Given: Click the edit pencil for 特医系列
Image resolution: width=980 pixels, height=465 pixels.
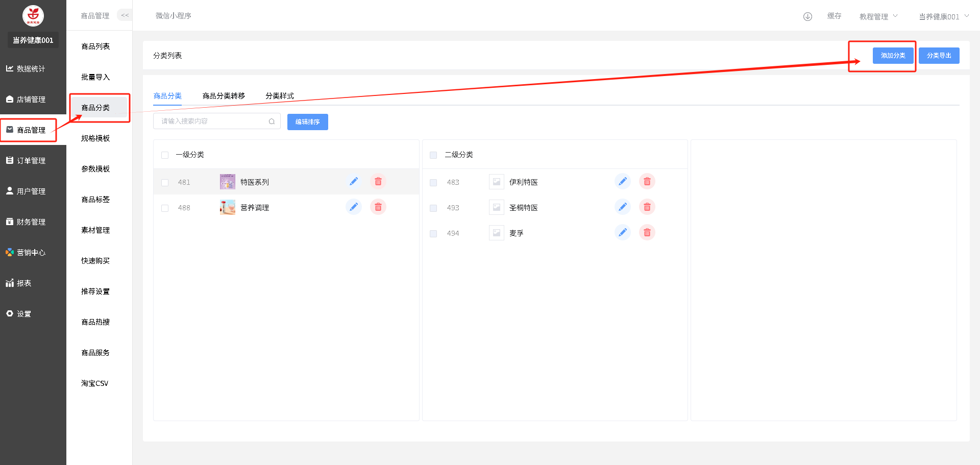Looking at the screenshot, I should click(x=353, y=182).
